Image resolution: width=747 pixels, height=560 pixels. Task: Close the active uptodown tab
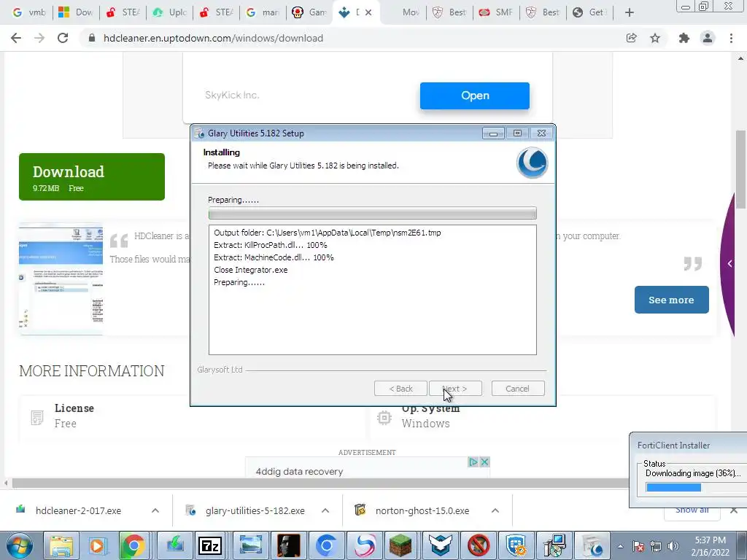368,12
